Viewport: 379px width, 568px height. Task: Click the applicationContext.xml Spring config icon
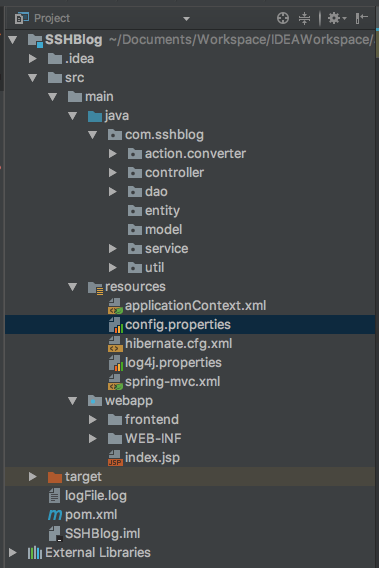[115, 306]
